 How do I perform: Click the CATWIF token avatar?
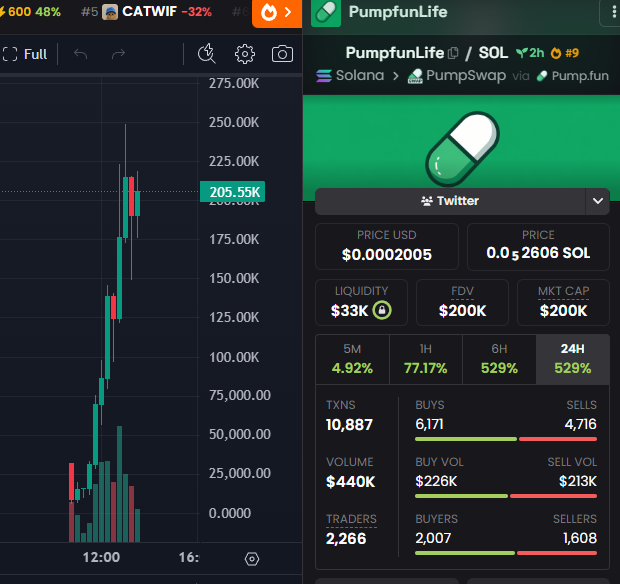point(110,12)
